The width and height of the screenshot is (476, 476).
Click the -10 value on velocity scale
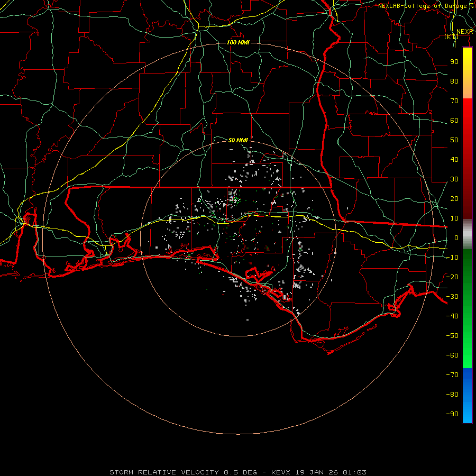click(452, 258)
